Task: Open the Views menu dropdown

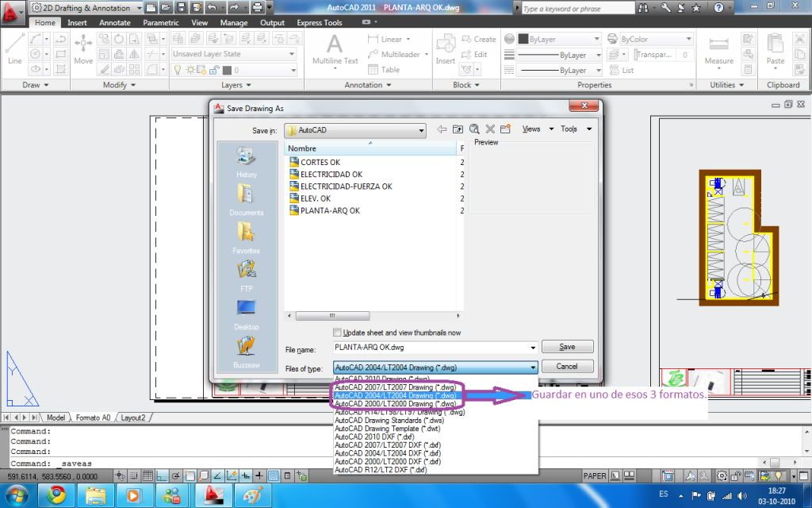Action: 538,129
